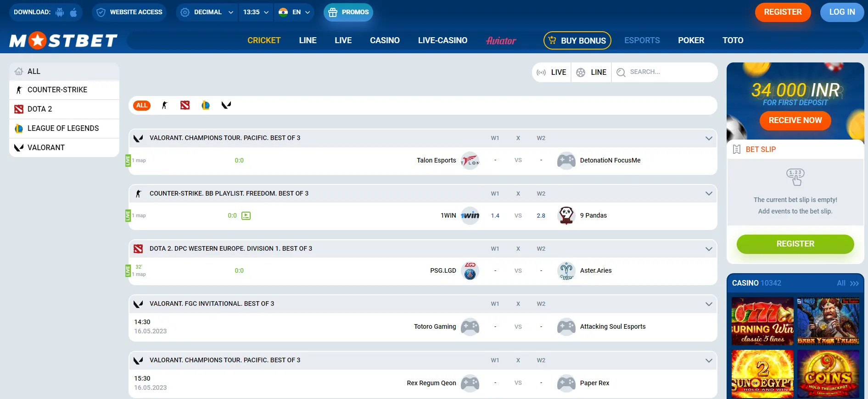Bet on 1WIN at odds 1.4
The height and width of the screenshot is (399, 868).
tap(495, 216)
